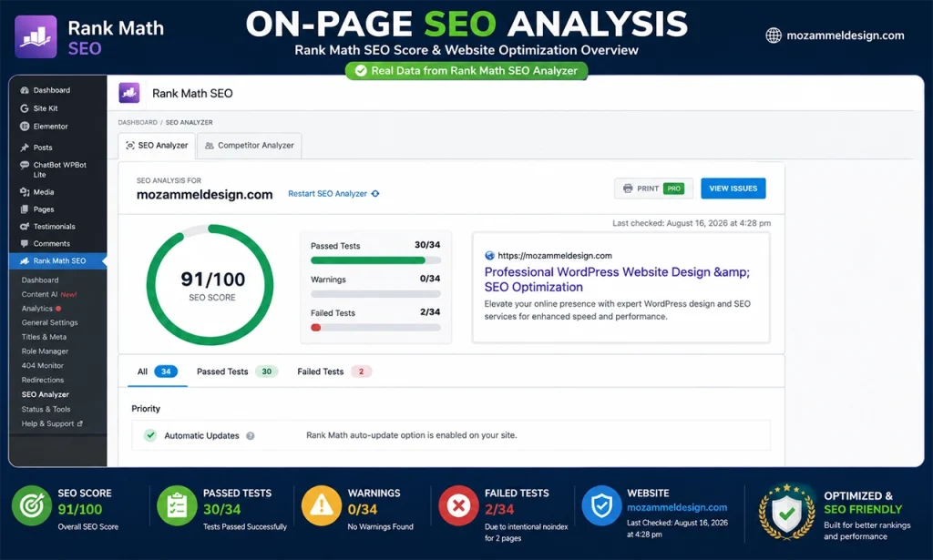Click DASHBOARD breadcrumb link
933x560 pixels.
pos(138,122)
